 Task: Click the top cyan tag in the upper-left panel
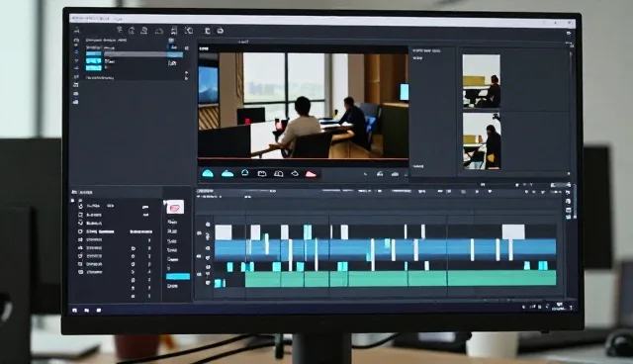pyautogui.click(x=93, y=54)
